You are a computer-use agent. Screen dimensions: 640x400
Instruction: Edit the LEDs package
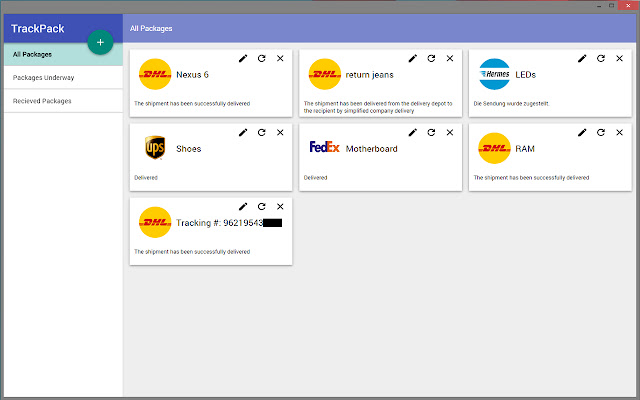tap(582, 58)
